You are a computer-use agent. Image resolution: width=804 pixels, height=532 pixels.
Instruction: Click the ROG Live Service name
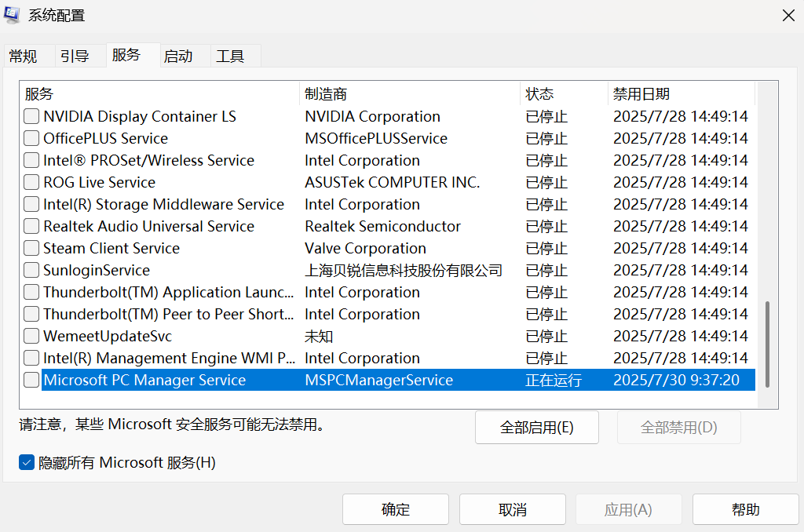pos(100,183)
